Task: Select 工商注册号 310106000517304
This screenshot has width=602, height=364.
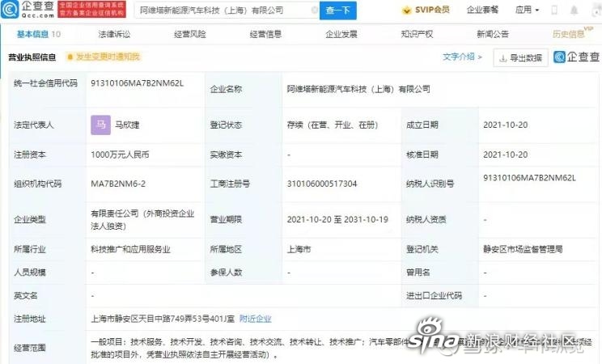Action: point(322,184)
